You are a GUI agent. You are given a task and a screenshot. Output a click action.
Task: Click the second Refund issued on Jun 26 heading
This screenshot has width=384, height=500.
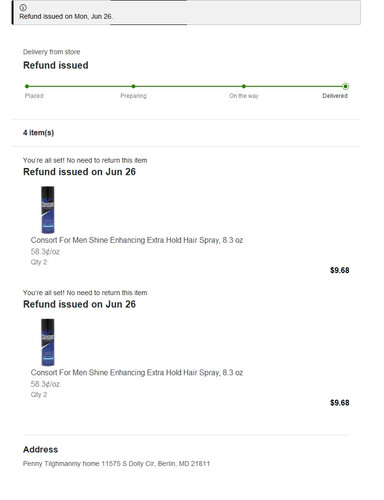click(79, 304)
